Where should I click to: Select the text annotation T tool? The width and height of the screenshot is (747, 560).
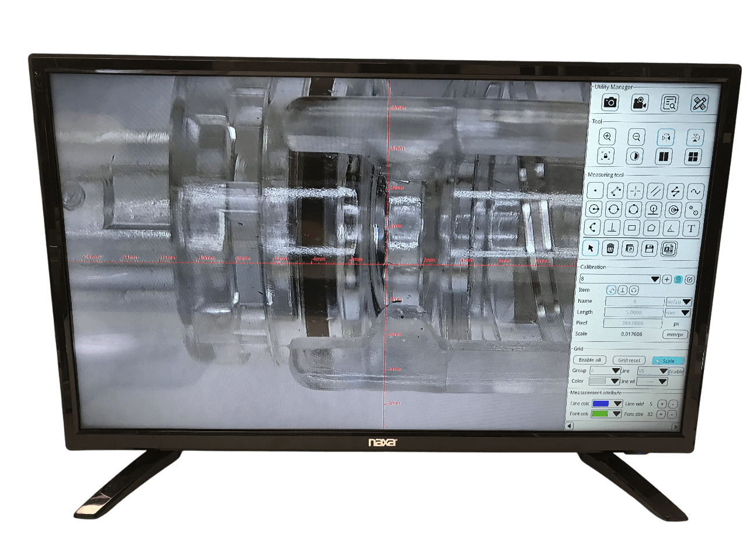pos(691,228)
